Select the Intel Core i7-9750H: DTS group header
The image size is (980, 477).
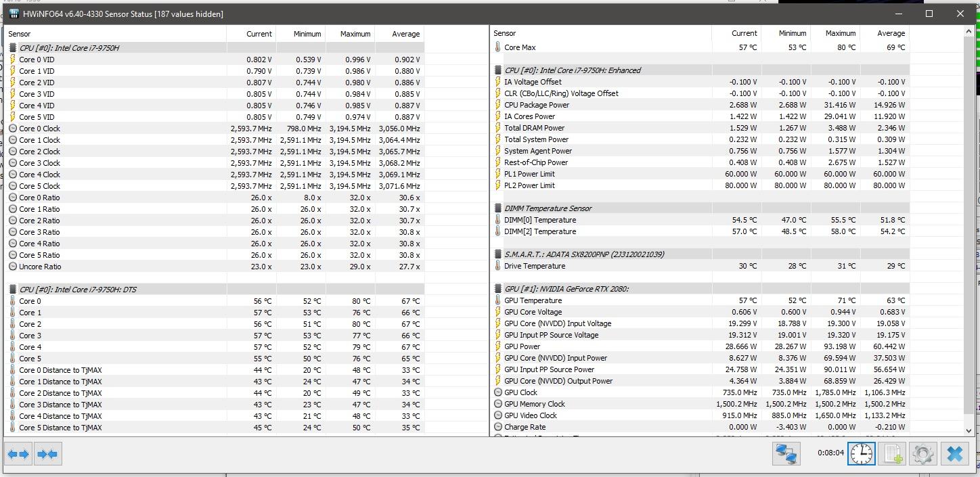coord(215,290)
